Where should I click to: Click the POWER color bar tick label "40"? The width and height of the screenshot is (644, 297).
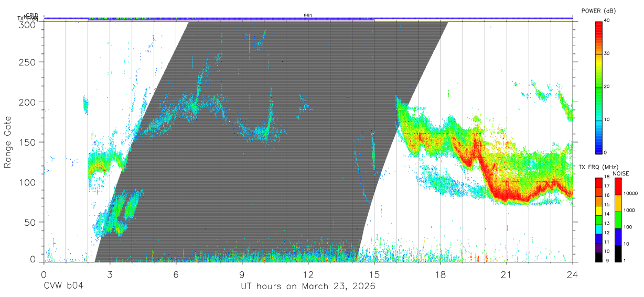607,21
